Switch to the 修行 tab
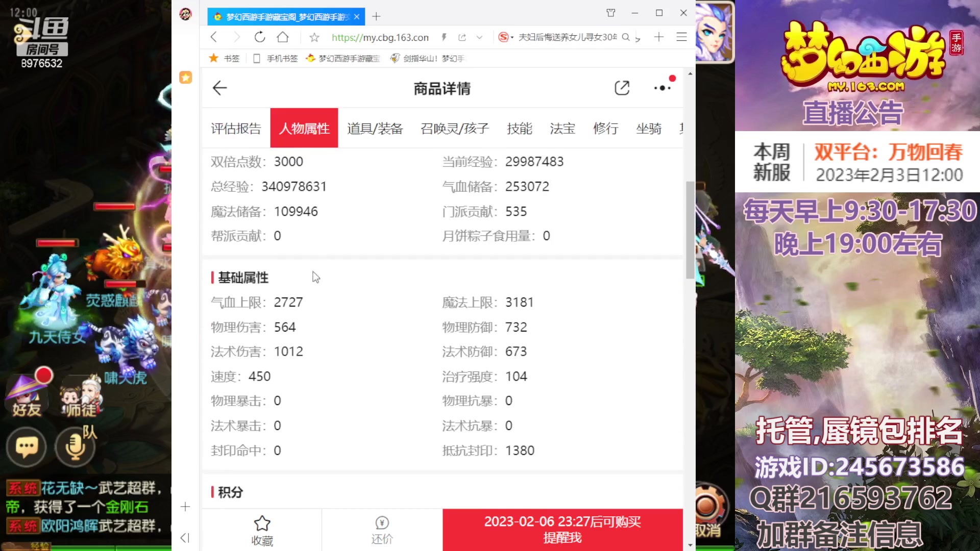Image resolution: width=980 pixels, height=551 pixels. click(606, 129)
